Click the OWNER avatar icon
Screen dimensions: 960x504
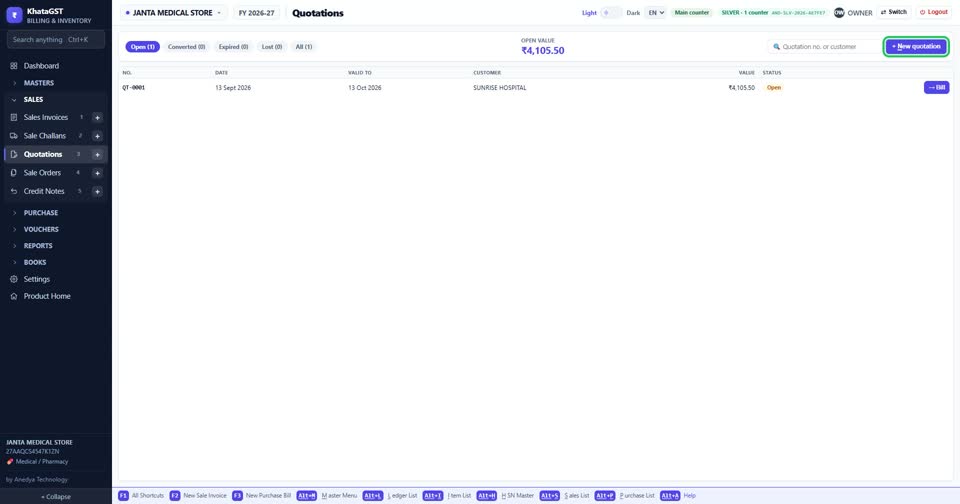click(x=839, y=12)
